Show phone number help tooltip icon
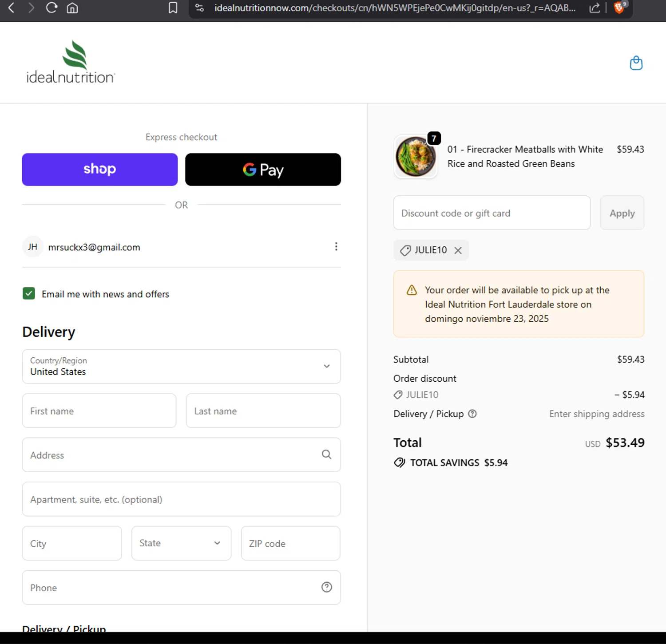 (326, 587)
